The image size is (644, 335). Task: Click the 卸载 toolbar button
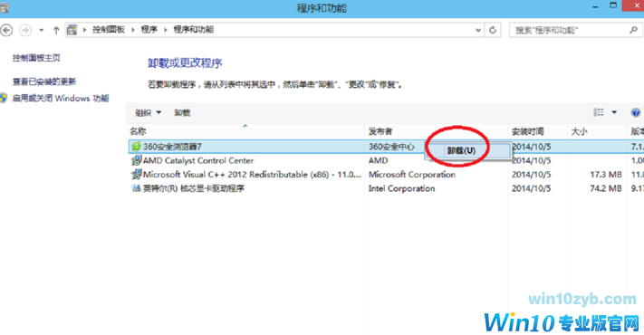[182, 112]
